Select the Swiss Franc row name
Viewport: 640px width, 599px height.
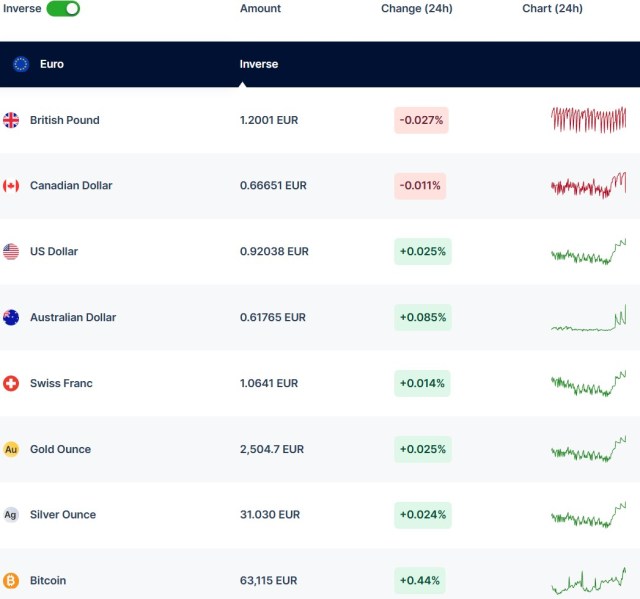point(61,384)
